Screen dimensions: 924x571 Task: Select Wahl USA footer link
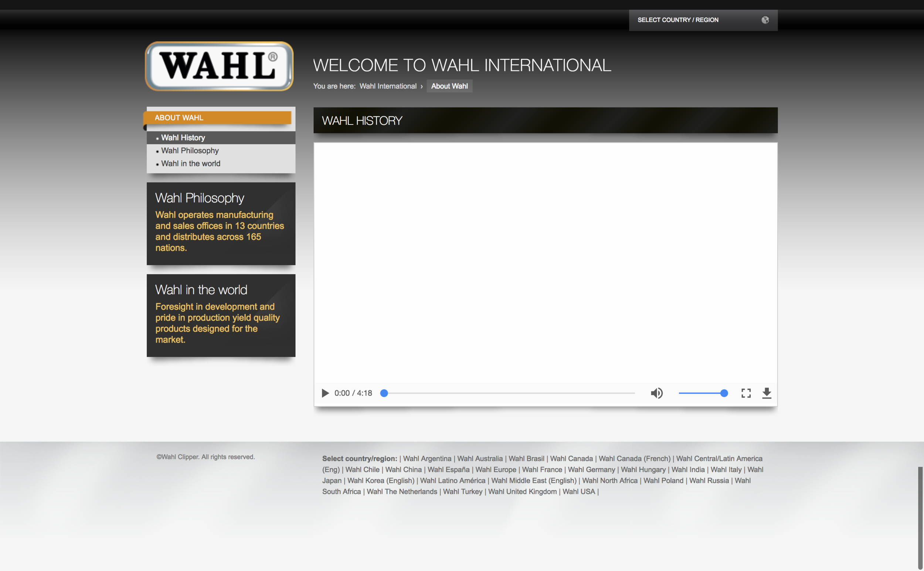pos(578,491)
